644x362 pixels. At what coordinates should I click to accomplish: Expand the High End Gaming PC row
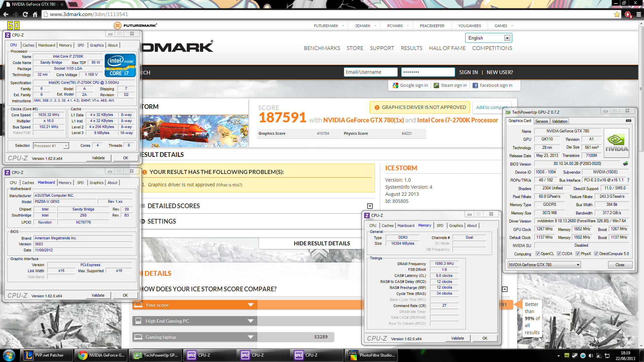(251, 321)
